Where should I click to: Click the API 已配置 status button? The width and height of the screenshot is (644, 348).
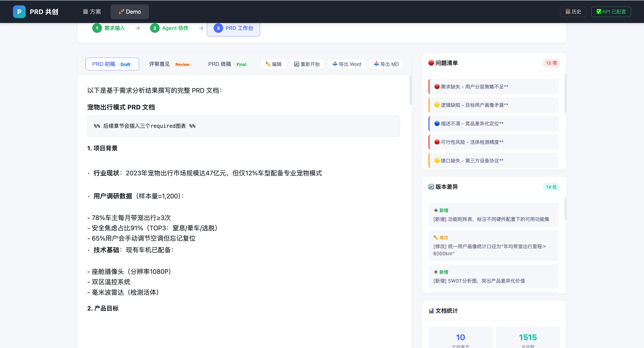coord(611,12)
